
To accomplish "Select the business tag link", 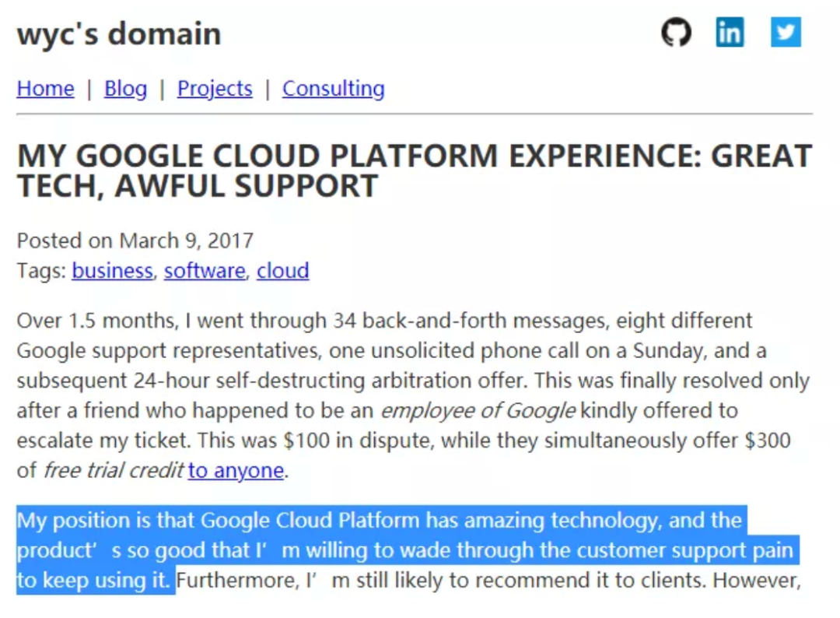I will [112, 271].
